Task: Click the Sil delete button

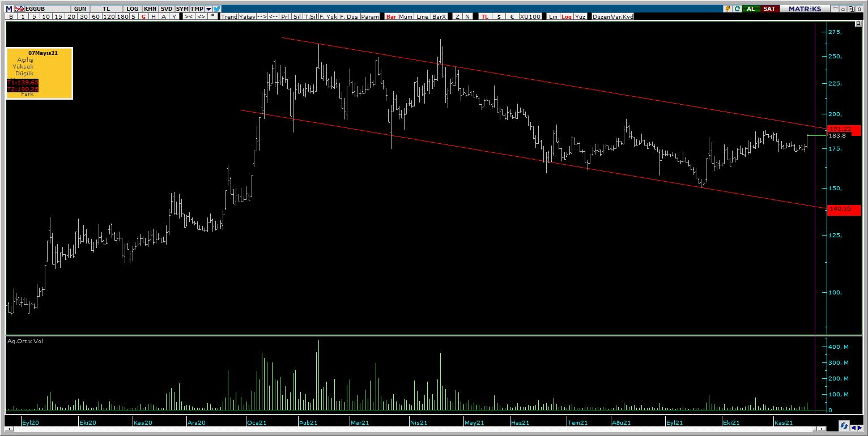Action: (x=297, y=17)
